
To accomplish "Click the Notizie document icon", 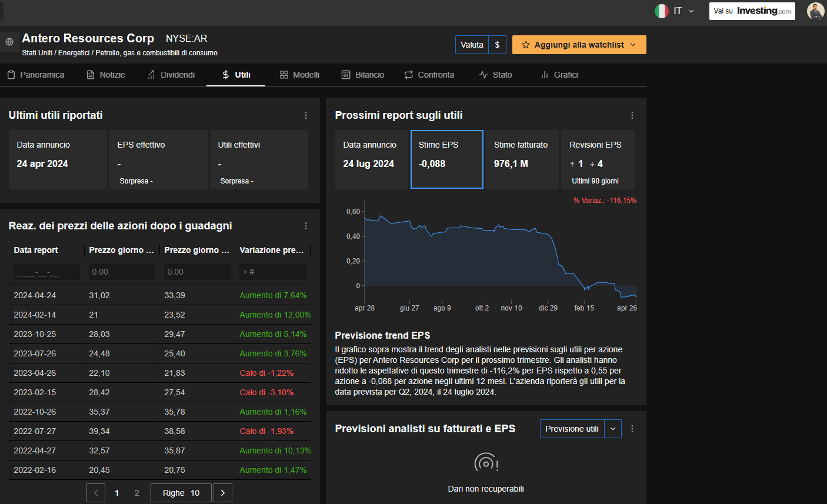I will point(91,75).
